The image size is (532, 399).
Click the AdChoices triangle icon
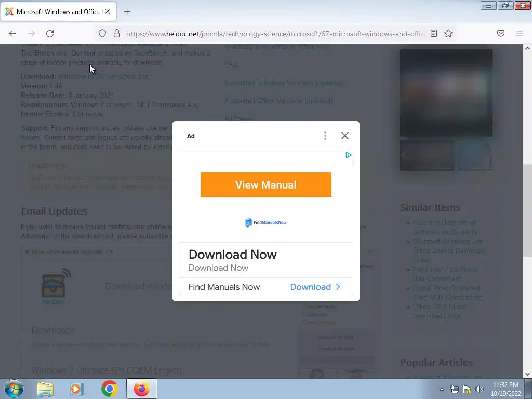(x=349, y=155)
